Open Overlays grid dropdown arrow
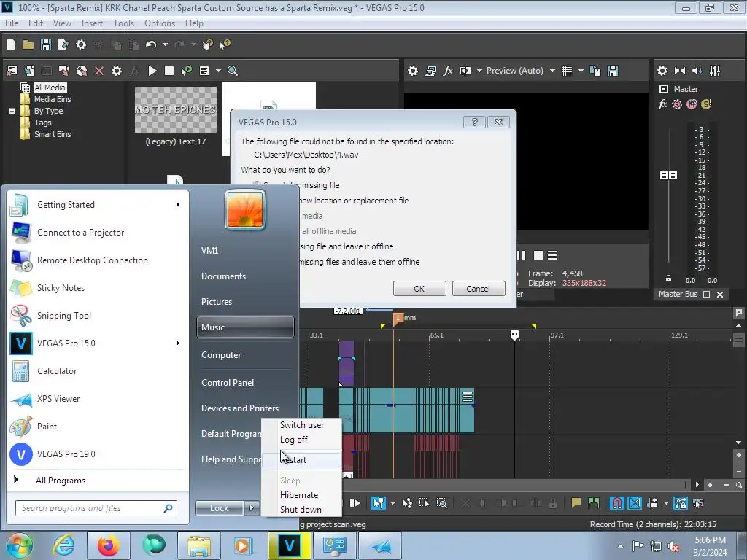Image resolution: width=747 pixels, height=560 pixels. pos(581,71)
